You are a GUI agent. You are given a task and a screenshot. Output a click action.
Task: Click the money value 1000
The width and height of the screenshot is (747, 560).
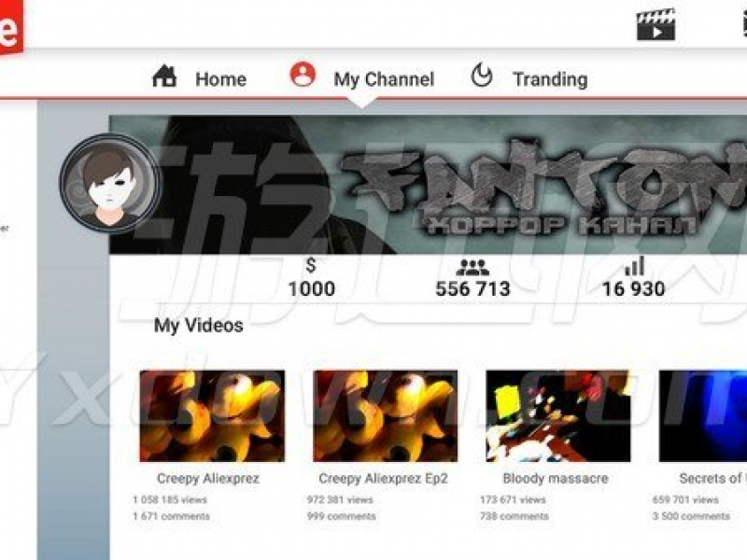(x=312, y=288)
